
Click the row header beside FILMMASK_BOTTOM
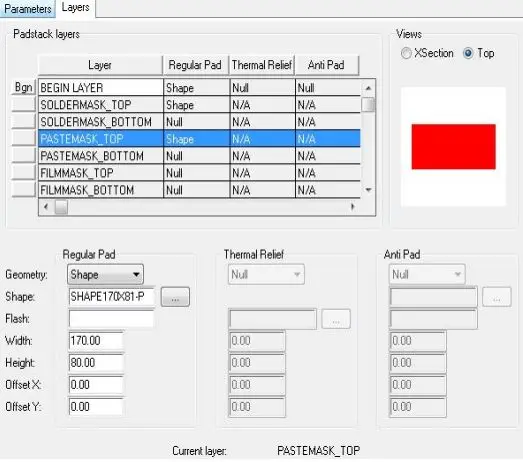(23, 190)
